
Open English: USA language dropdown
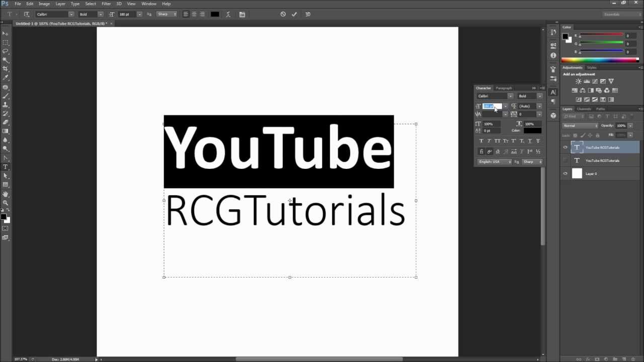tap(495, 162)
